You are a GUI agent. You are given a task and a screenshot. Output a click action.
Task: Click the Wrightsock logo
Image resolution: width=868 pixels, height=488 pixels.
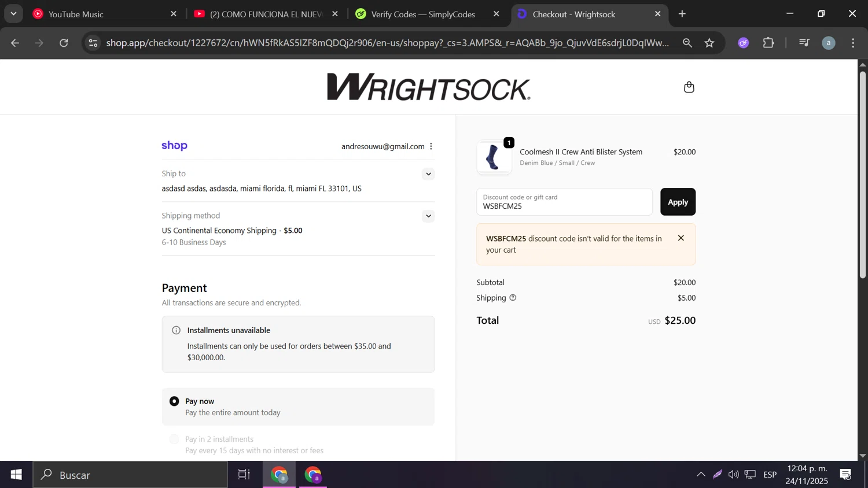(429, 87)
